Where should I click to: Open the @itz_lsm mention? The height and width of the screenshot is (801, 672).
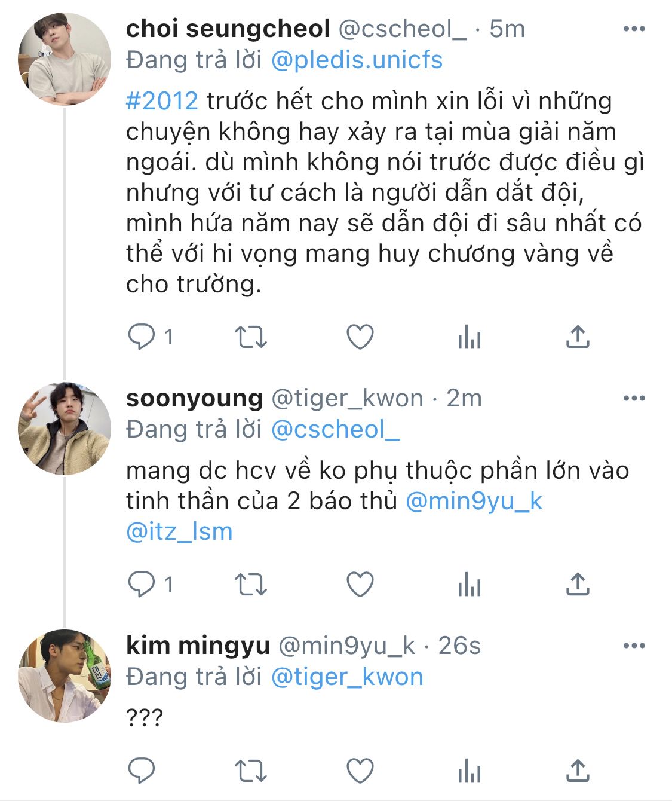pyautogui.click(x=179, y=531)
